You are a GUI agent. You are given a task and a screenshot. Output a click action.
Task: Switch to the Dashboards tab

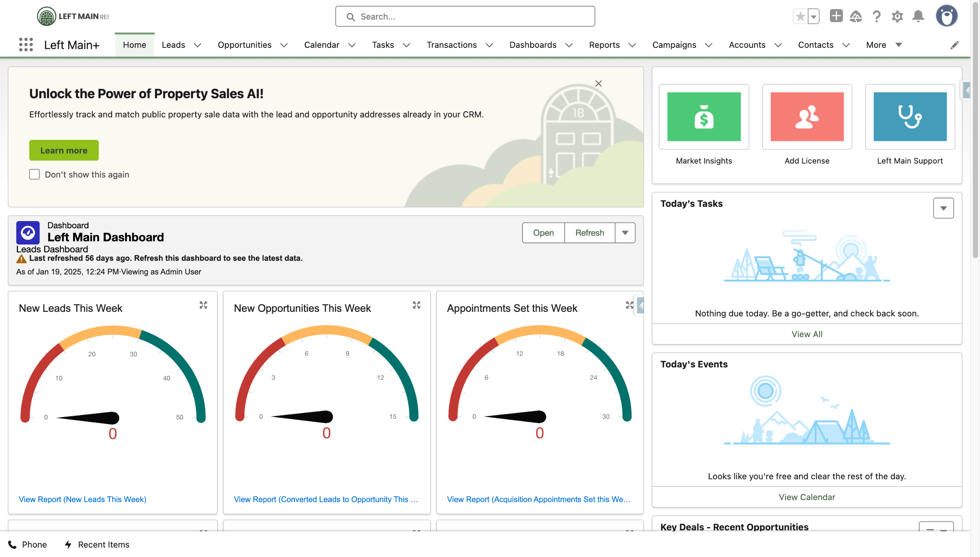click(x=532, y=45)
